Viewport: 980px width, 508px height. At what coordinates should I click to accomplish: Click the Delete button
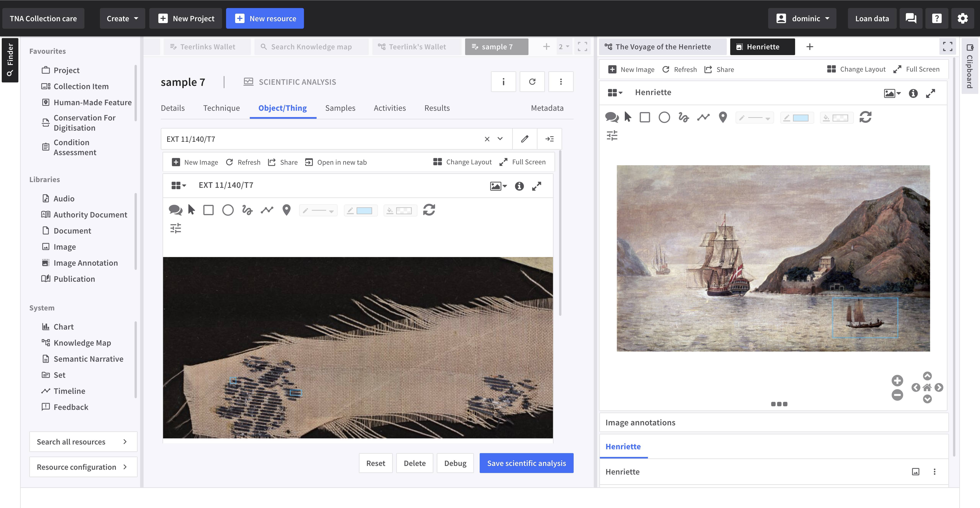coord(414,463)
